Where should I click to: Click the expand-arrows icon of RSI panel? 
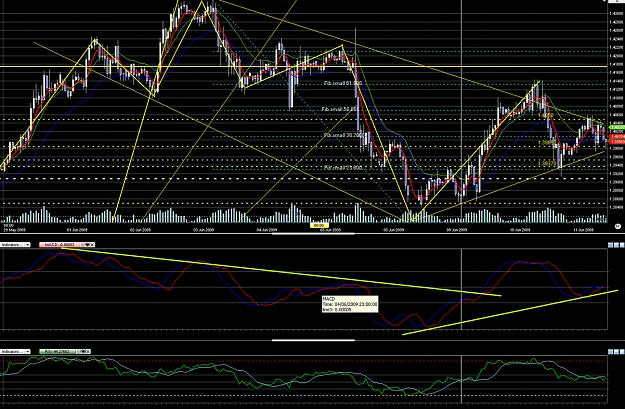(610, 352)
